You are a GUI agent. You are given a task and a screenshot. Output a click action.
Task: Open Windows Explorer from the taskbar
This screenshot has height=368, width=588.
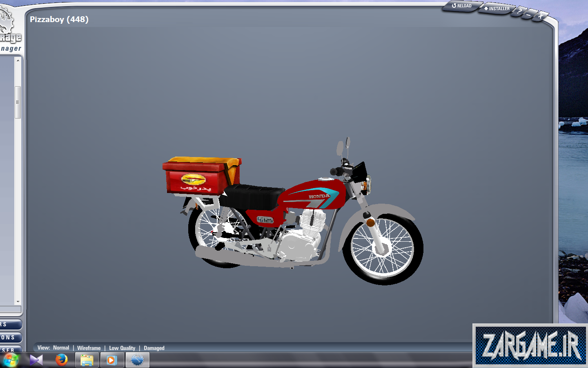[x=87, y=360]
